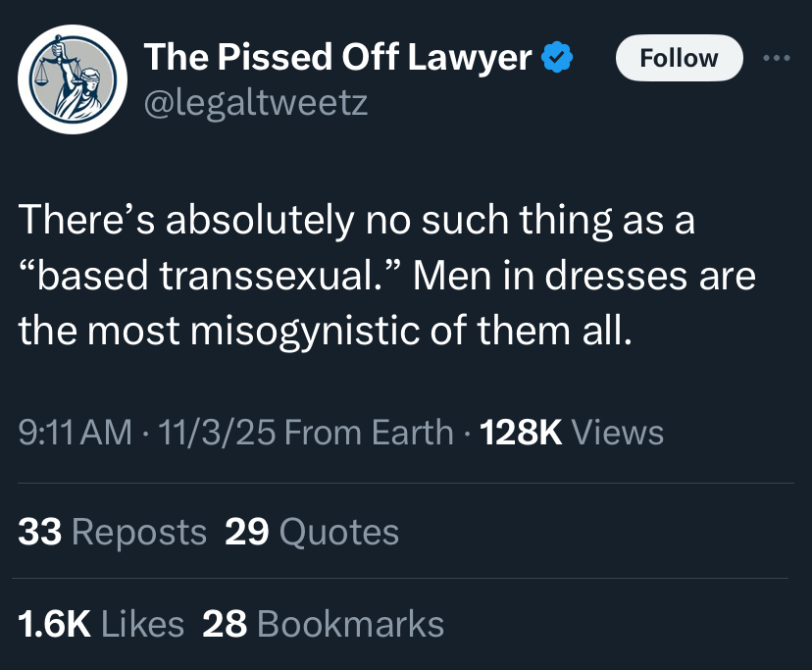Click the 11/3/25 post date
This screenshot has height=670, width=812.
coord(217,433)
